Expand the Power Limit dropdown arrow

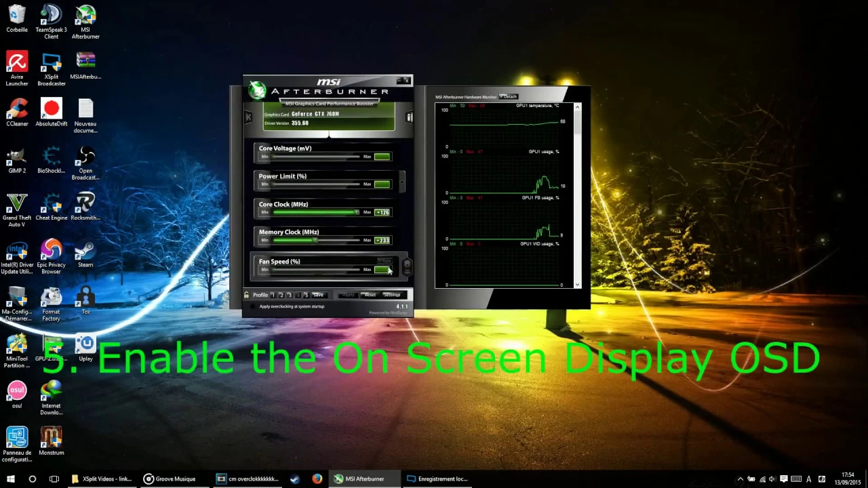403,181
